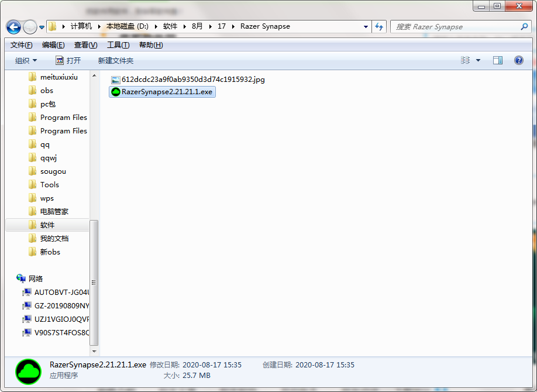Toggle the preview pane icon

(x=497, y=60)
